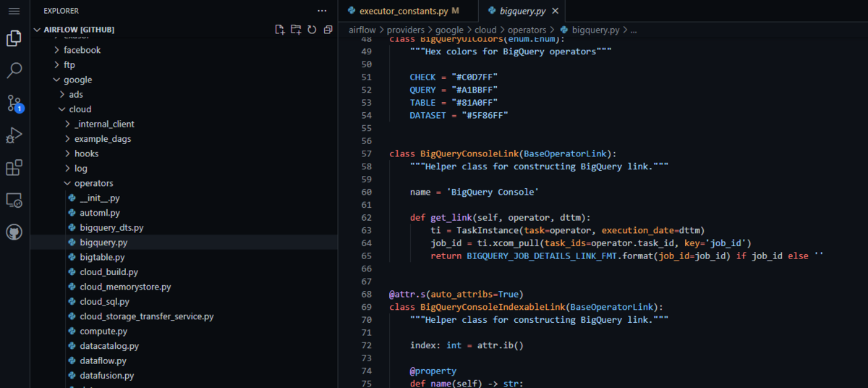The height and width of the screenshot is (388, 868).
Task: Close the bigquery.py editor tab
Action: tap(556, 11)
